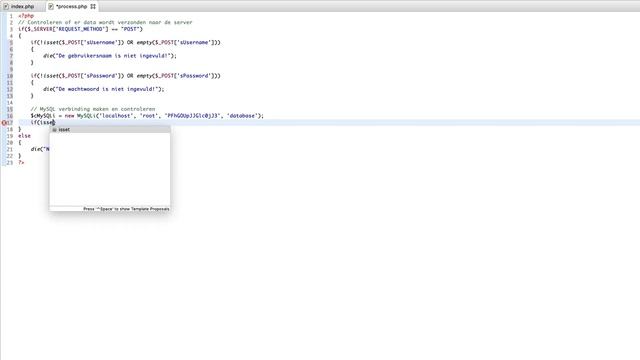The width and height of the screenshot is (640, 360).
Task: Click the 'MySQL verbinding maken en controleren' comment
Action: (x=93, y=109)
